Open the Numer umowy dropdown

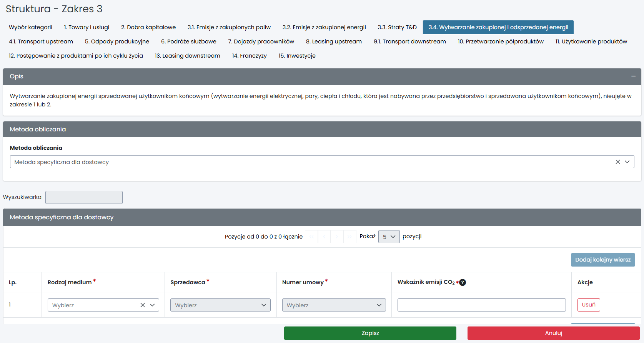(x=334, y=305)
